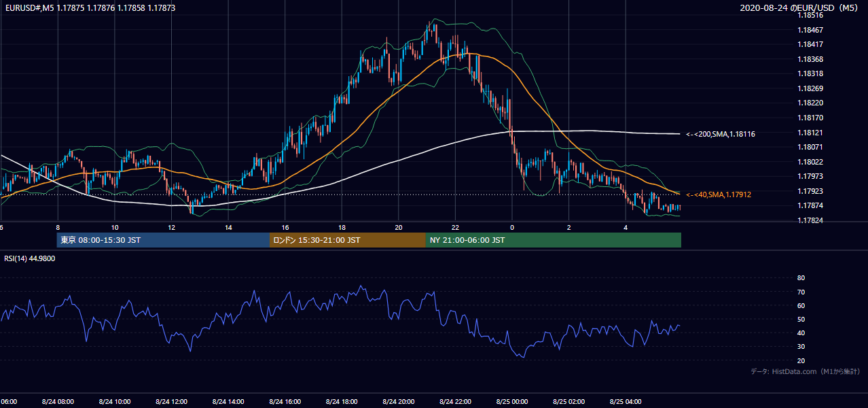This screenshot has height=408, width=868.
Task: Click time label 8/24 08:00
Action: coord(58,401)
